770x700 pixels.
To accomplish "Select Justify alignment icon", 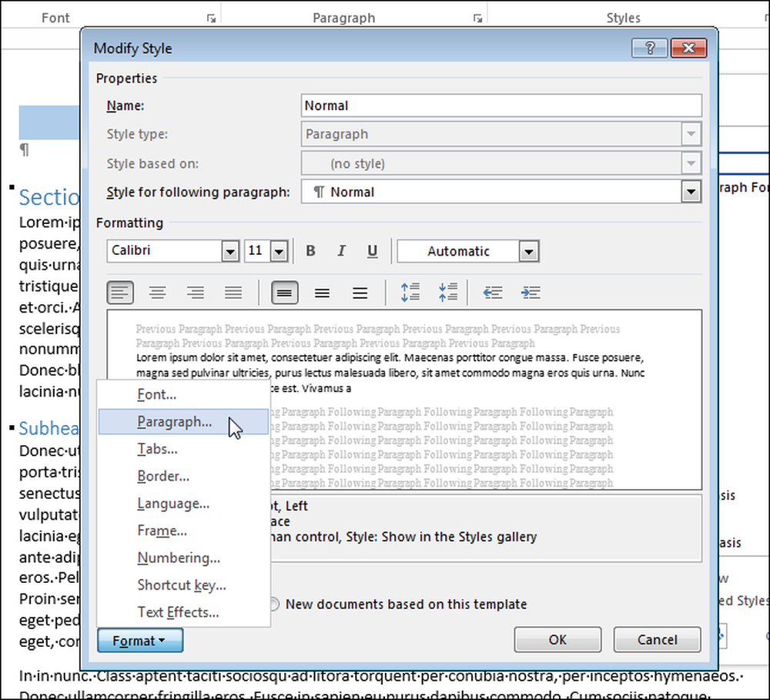I will pyautogui.click(x=233, y=293).
